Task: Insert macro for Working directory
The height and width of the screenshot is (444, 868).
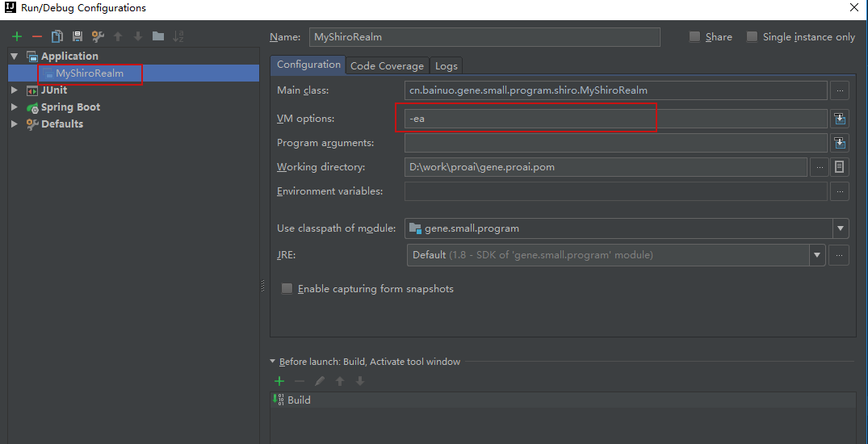Action: coord(840,167)
